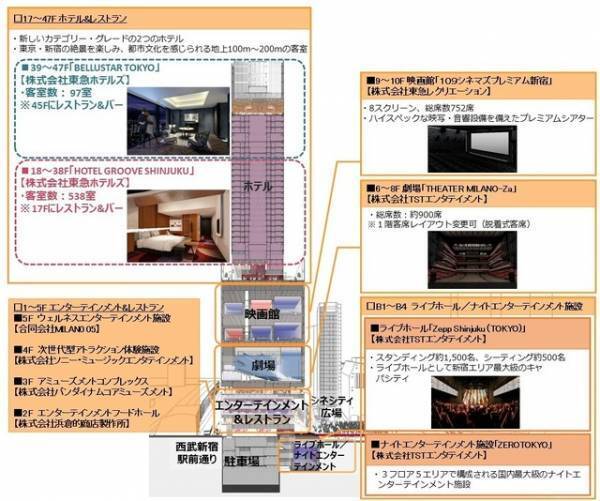Click '3F アミューズメントコンプレックス' line
This screenshot has width=600, height=501.
pos(81,381)
